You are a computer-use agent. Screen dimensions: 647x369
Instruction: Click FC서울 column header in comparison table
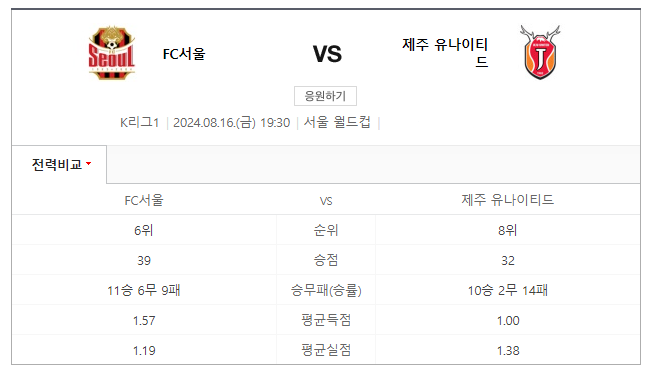pos(144,200)
